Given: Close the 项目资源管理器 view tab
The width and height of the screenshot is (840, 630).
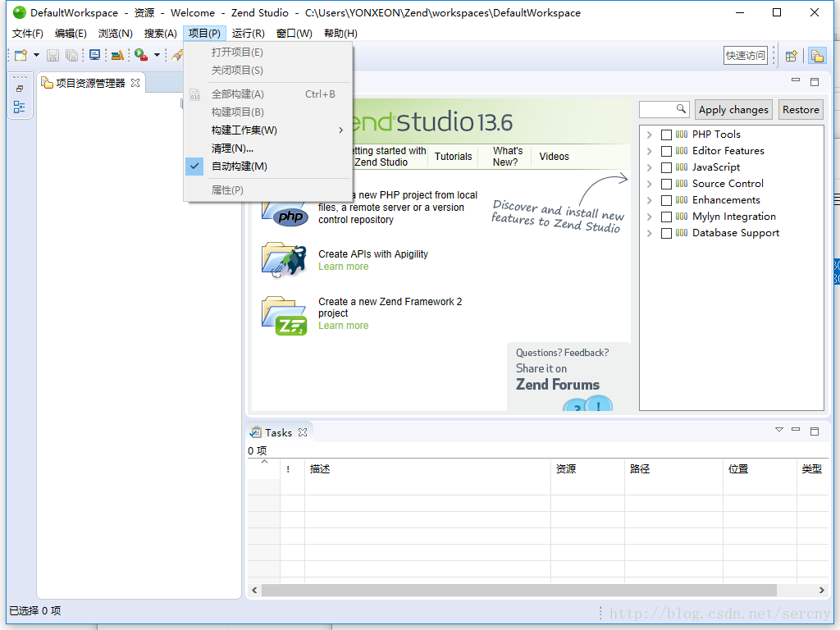Looking at the screenshot, I should pyautogui.click(x=135, y=83).
